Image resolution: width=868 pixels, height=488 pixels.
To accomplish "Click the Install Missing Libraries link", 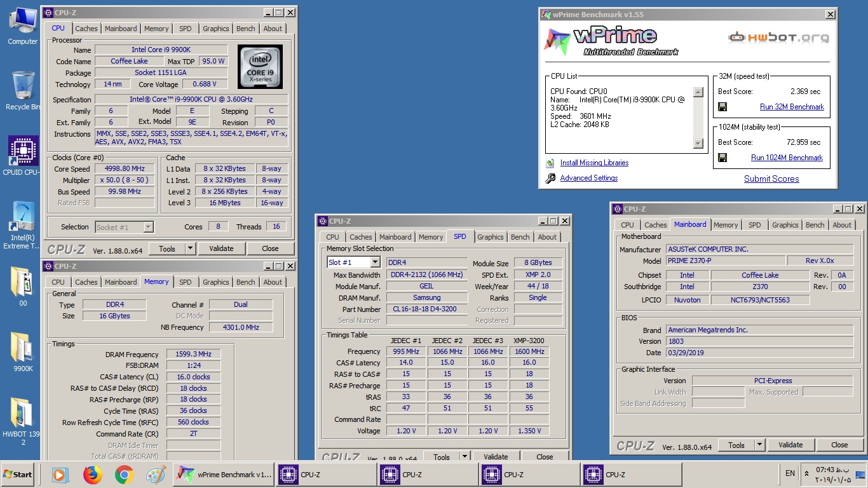I will point(594,163).
